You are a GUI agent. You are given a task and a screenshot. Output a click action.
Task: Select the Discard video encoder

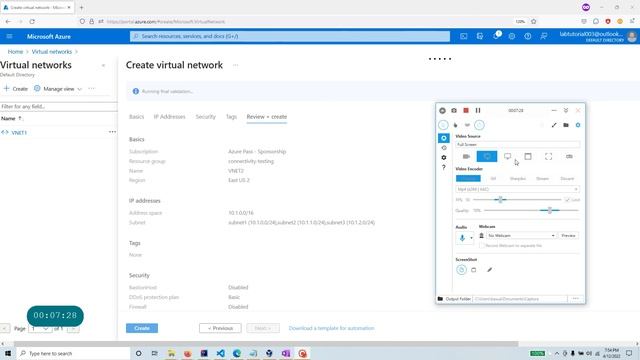click(x=567, y=178)
